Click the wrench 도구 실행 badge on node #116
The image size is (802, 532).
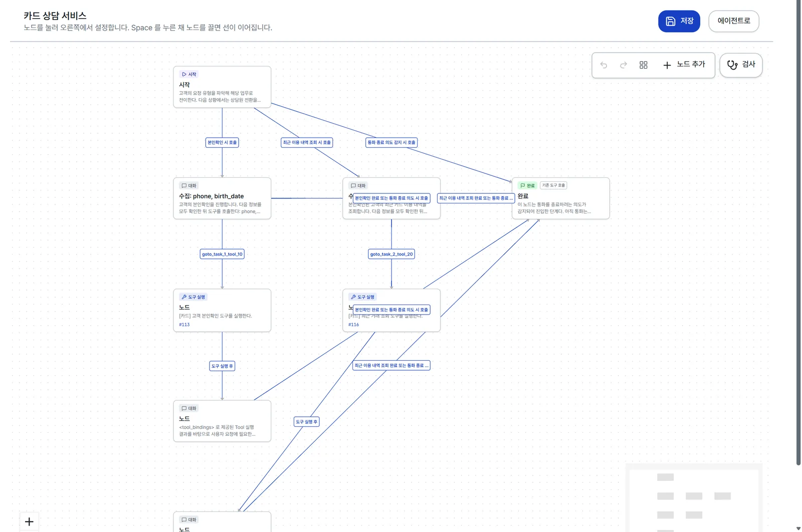pos(363,297)
